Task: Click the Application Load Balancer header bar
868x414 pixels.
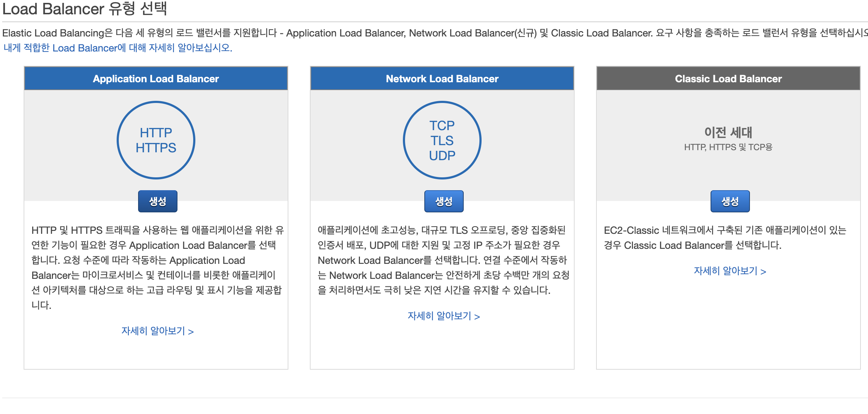Action: tap(156, 79)
